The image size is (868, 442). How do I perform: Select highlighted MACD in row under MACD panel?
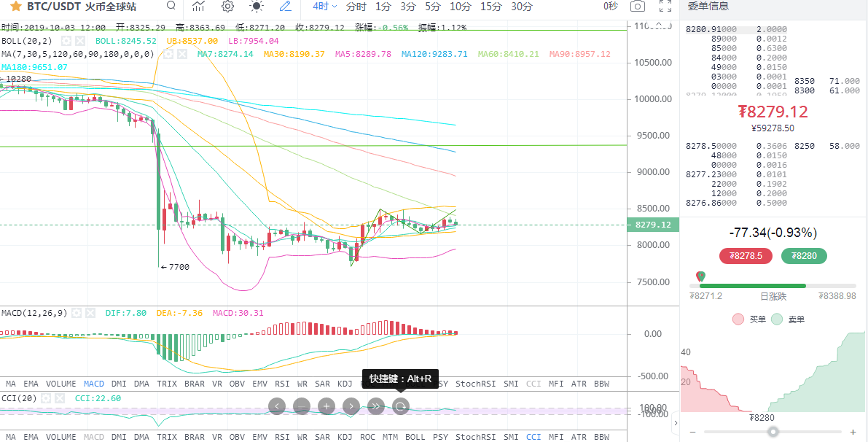94,384
